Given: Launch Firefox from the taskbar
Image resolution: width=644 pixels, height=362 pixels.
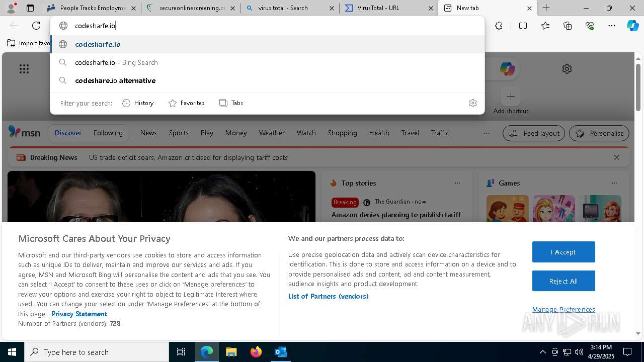Looking at the screenshot, I should pos(256,352).
